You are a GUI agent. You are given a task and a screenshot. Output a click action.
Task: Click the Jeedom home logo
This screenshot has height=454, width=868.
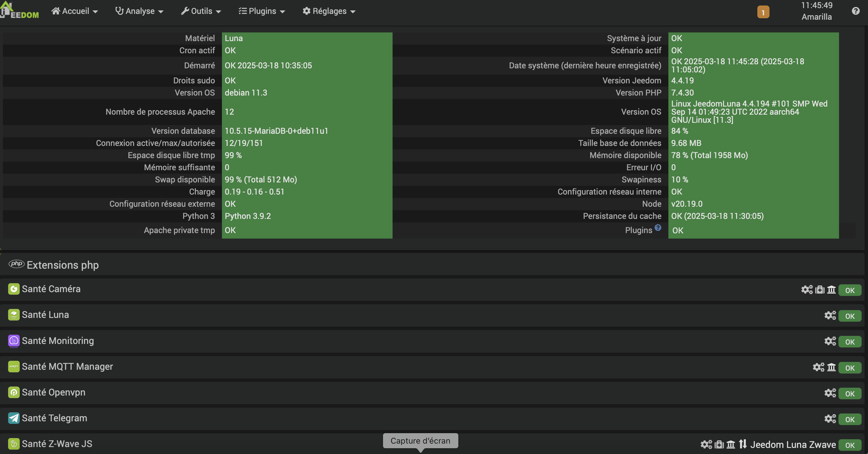pos(19,11)
